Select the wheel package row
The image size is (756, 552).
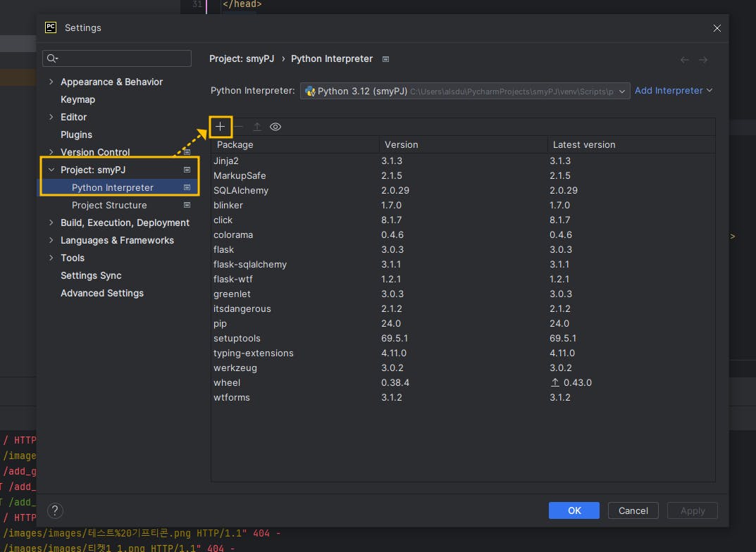point(463,382)
